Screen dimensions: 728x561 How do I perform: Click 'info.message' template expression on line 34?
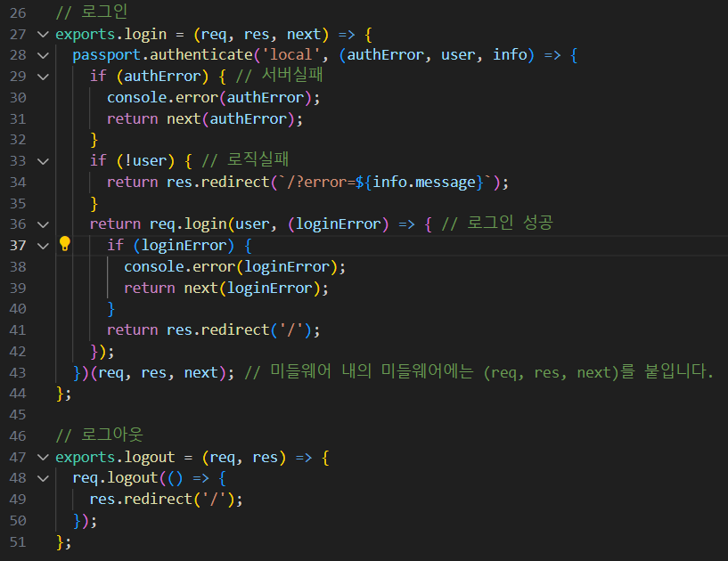coord(424,182)
